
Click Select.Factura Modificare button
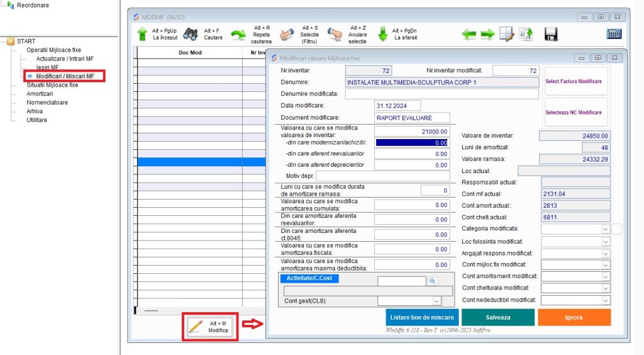(x=576, y=81)
